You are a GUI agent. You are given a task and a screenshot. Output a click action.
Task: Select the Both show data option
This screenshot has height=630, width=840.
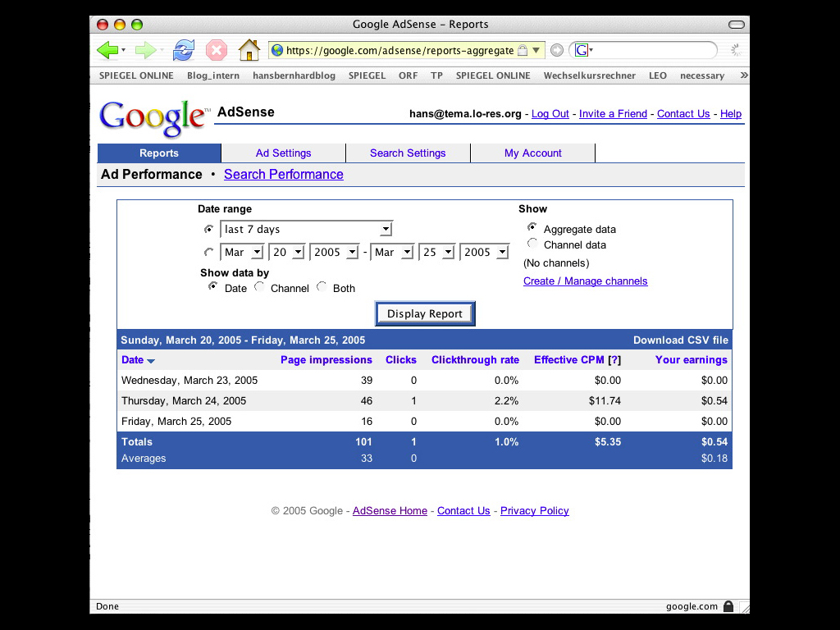point(322,287)
